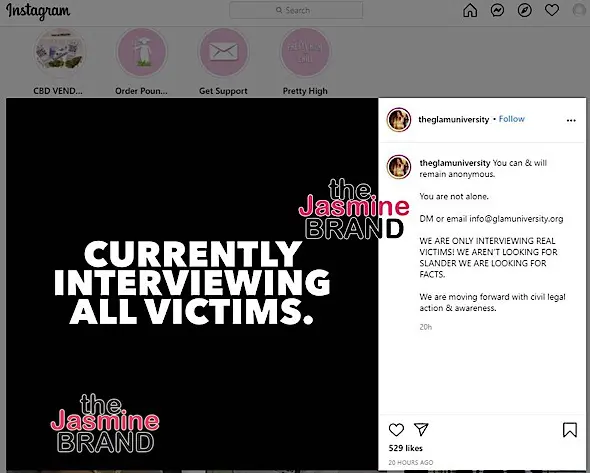
Task: Open your profile avatar in header
Action: point(579,11)
